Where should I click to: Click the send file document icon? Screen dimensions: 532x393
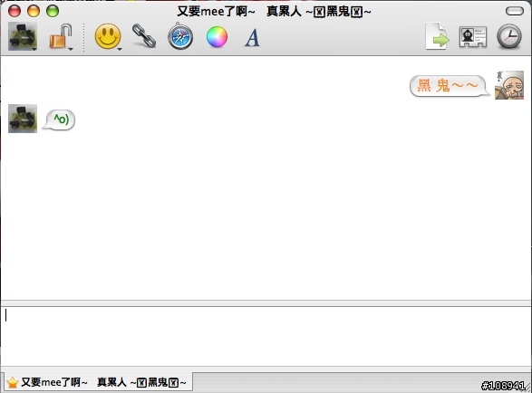[x=437, y=36]
